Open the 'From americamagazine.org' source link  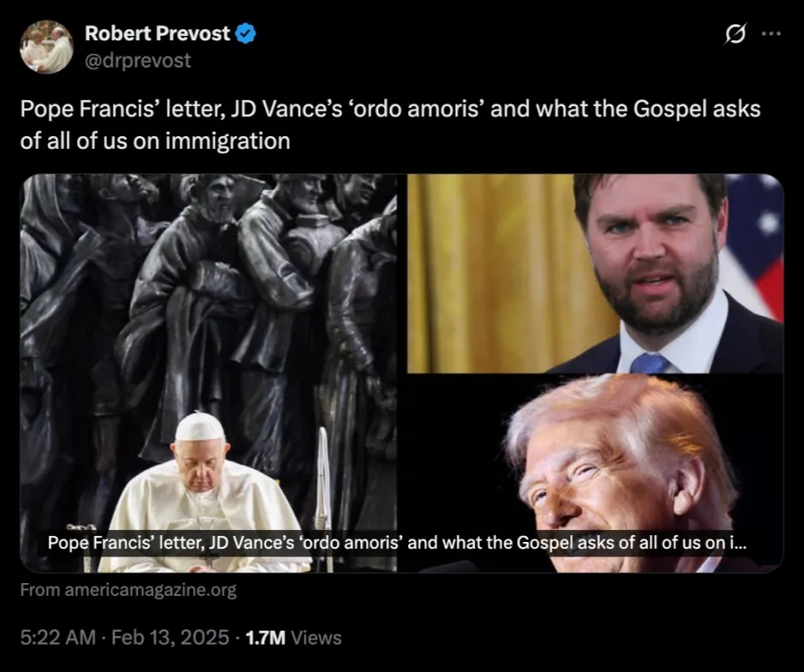pos(128,590)
